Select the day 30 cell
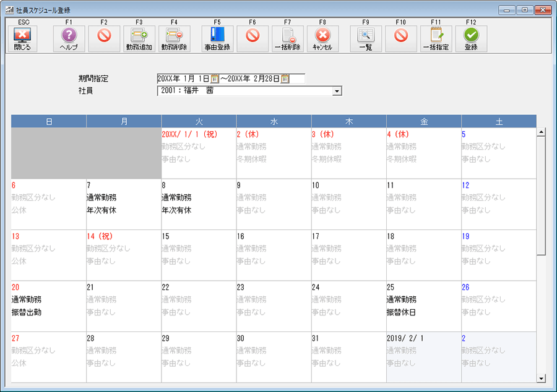This screenshot has width=557, height=392. pyautogui.click(x=274, y=357)
